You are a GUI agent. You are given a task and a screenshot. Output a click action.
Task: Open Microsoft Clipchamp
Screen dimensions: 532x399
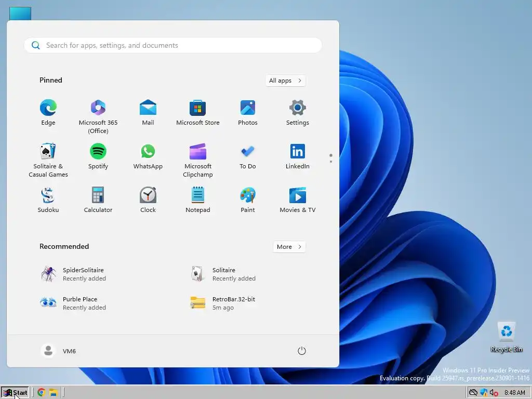198,160
